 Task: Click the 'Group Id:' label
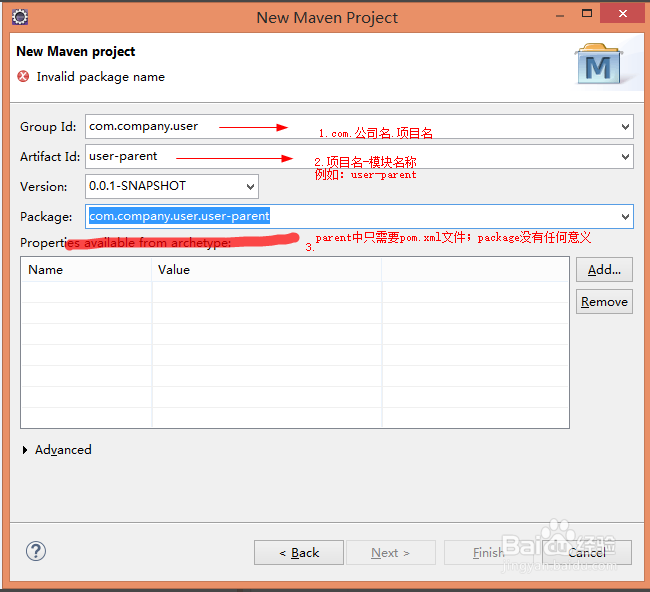(48, 127)
